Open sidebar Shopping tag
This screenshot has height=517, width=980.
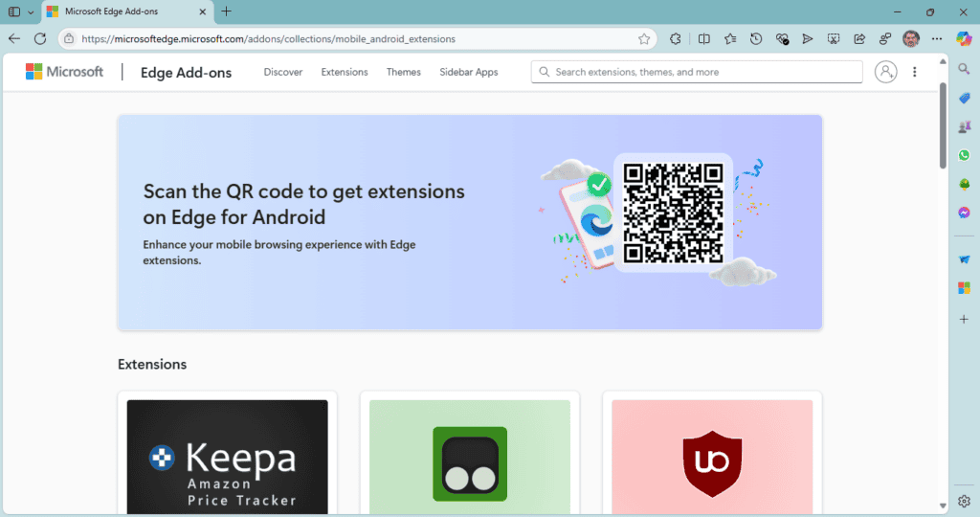(964, 99)
